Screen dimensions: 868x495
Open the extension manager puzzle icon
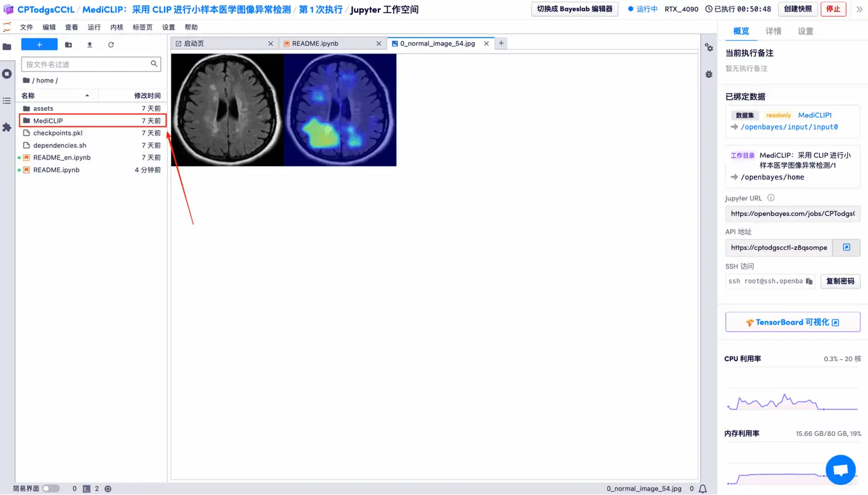click(7, 127)
